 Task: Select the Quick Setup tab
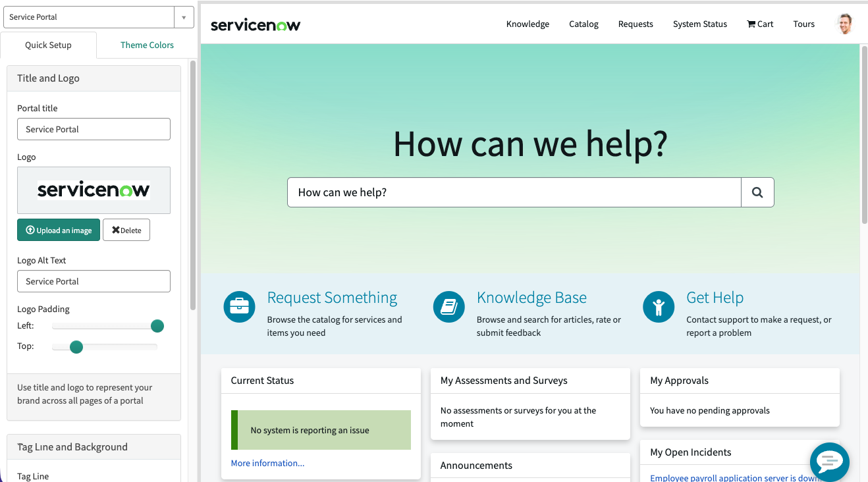[x=48, y=45]
